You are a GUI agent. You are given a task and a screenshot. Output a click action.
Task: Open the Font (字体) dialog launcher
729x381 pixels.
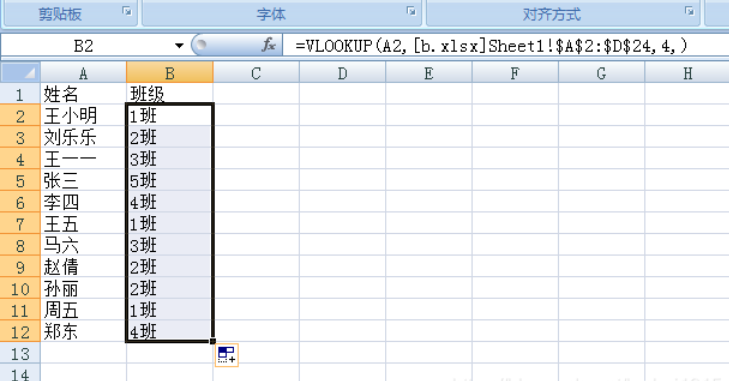pyautogui.click(x=411, y=11)
